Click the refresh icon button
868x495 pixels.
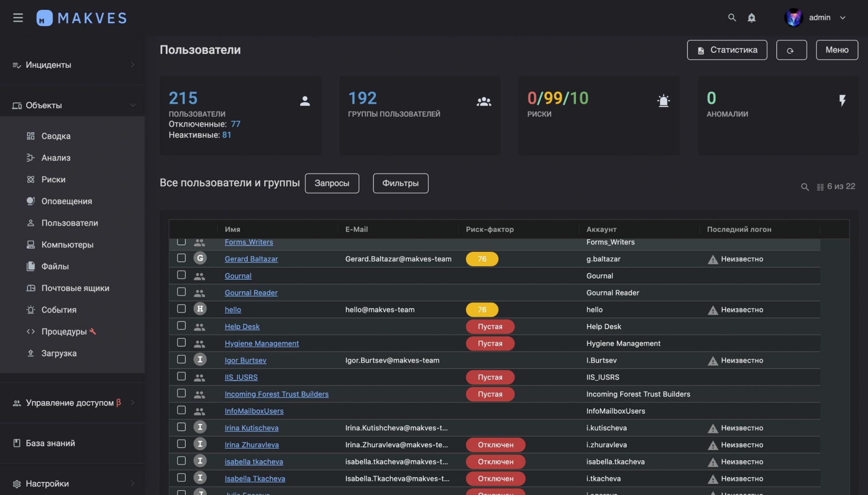click(791, 50)
